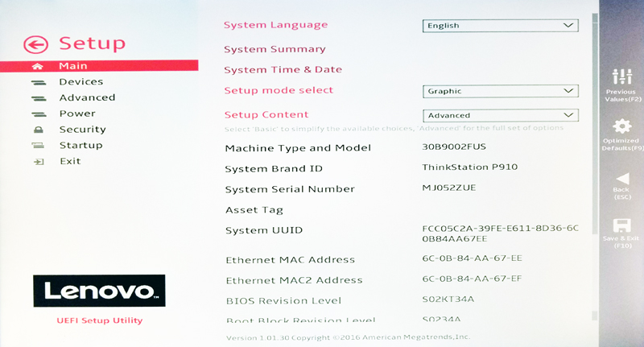Open the Startup menu section
The height and width of the screenshot is (347, 644).
(x=80, y=146)
